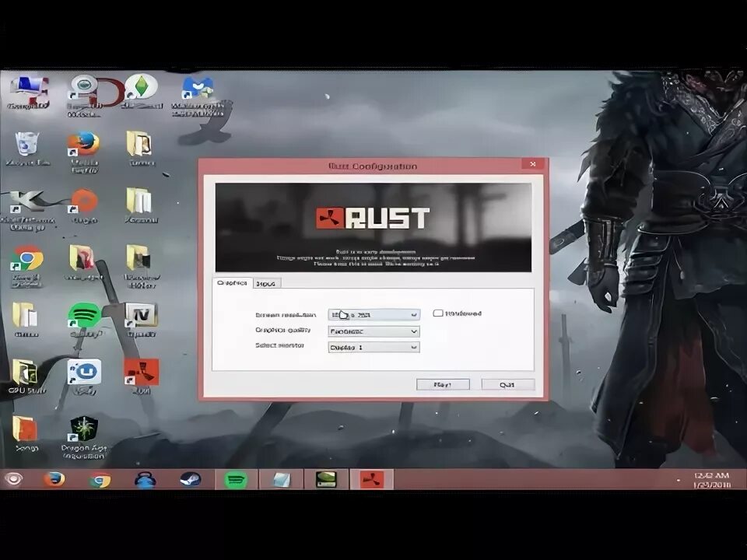Open the taskbar clock and date
Screen dimensions: 747x560
click(x=712, y=480)
